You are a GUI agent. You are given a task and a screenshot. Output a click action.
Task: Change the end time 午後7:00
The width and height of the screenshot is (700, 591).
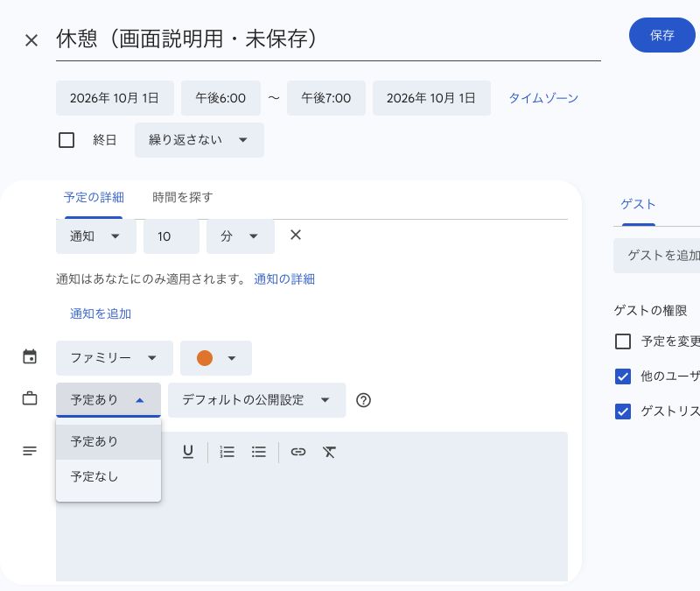point(325,98)
